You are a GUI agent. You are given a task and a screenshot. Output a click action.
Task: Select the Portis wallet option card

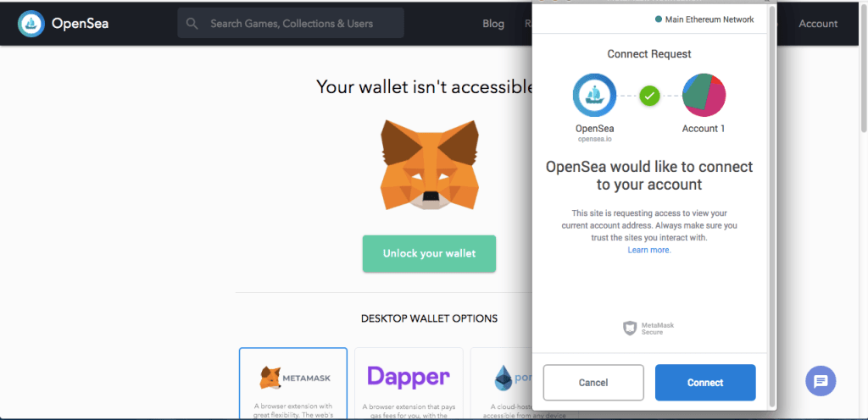(x=500, y=383)
